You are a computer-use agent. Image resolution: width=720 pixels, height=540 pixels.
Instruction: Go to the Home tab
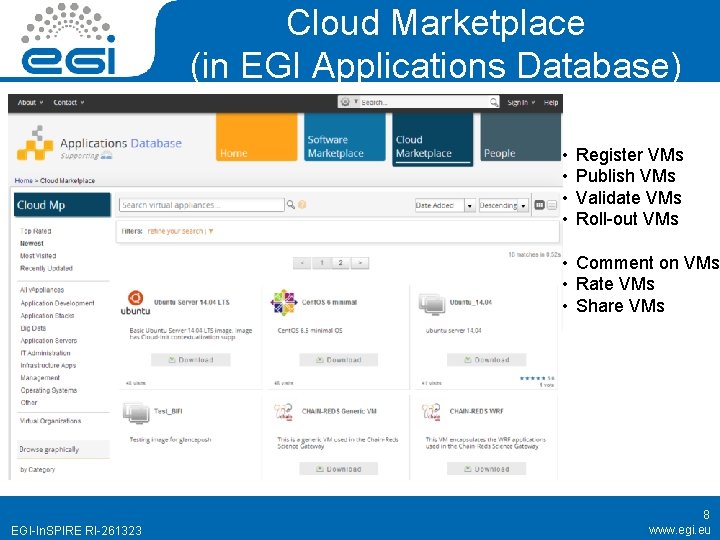click(256, 137)
